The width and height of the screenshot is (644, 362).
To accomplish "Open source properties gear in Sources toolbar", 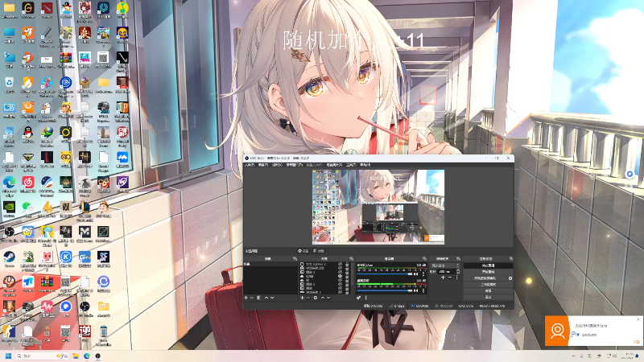I will click(316, 298).
